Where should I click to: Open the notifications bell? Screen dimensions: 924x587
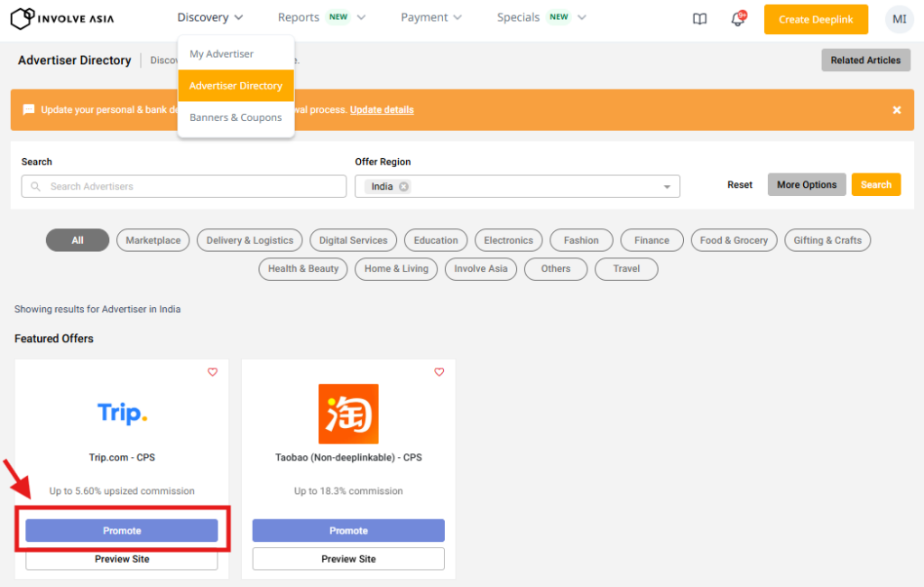pos(737,19)
